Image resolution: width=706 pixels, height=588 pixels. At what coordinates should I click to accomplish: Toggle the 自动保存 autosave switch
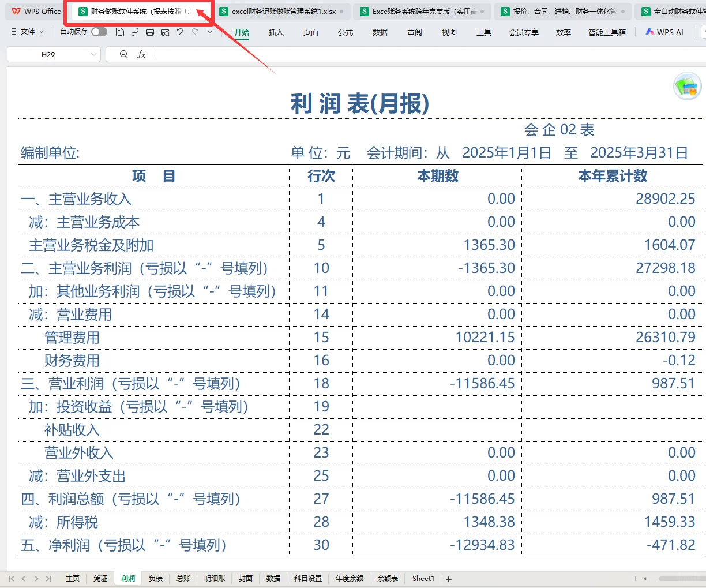98,32
